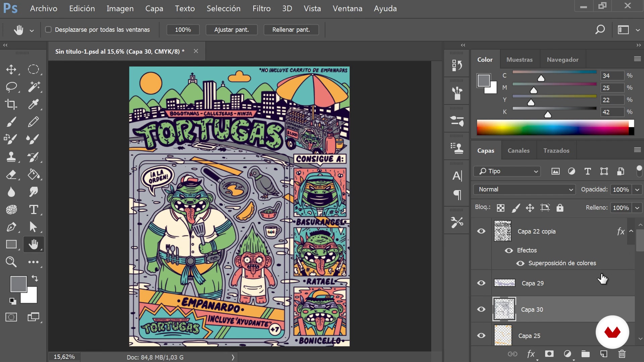644x362 pixels.
Task: Click the Cyan slider handle
Action: (x=541, y=78)
